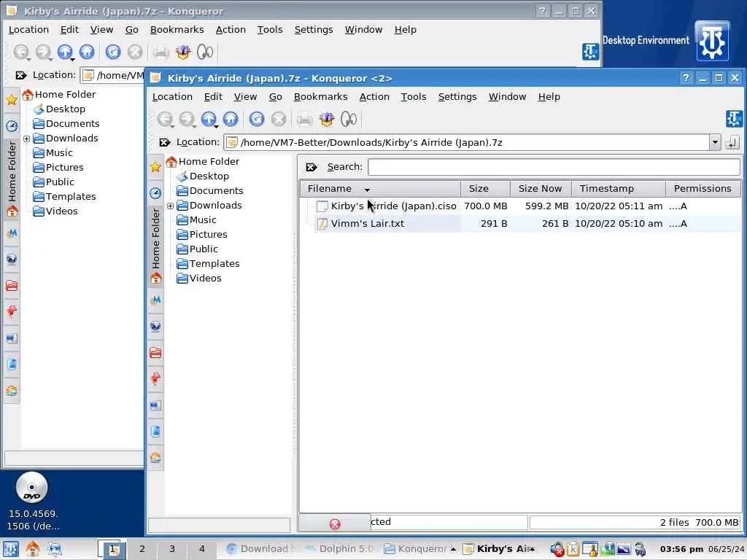Click extract archive box icon in front toolbar

pos(327,119)
